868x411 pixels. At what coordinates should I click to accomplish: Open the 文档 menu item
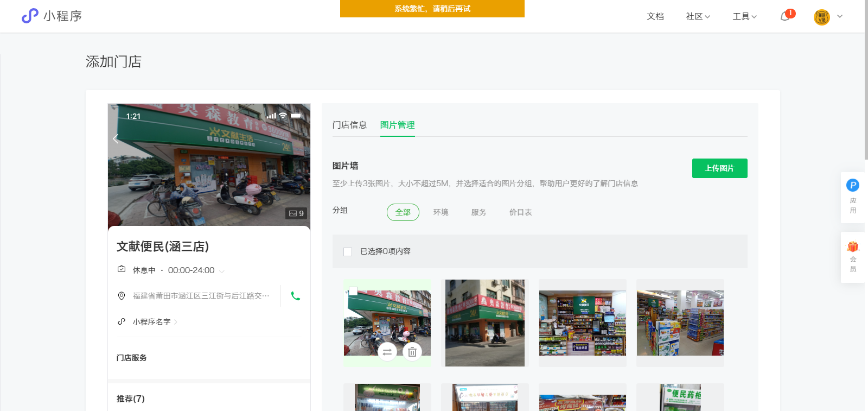click(655, 16)
